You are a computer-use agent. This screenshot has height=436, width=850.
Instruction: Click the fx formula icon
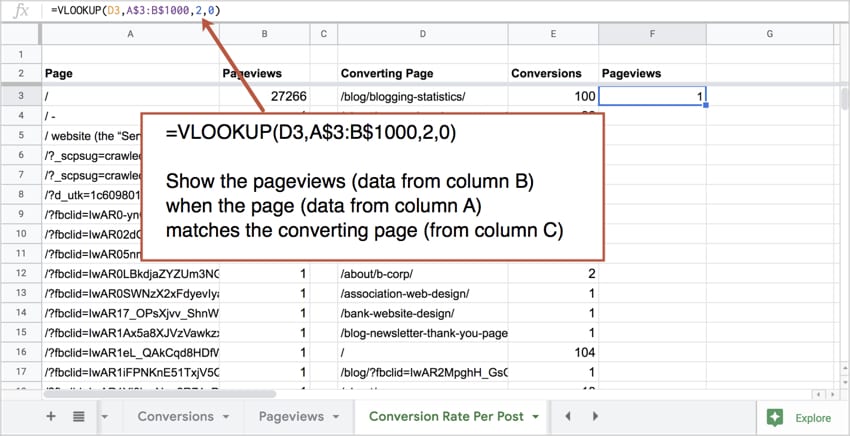(x=20, y=10)
